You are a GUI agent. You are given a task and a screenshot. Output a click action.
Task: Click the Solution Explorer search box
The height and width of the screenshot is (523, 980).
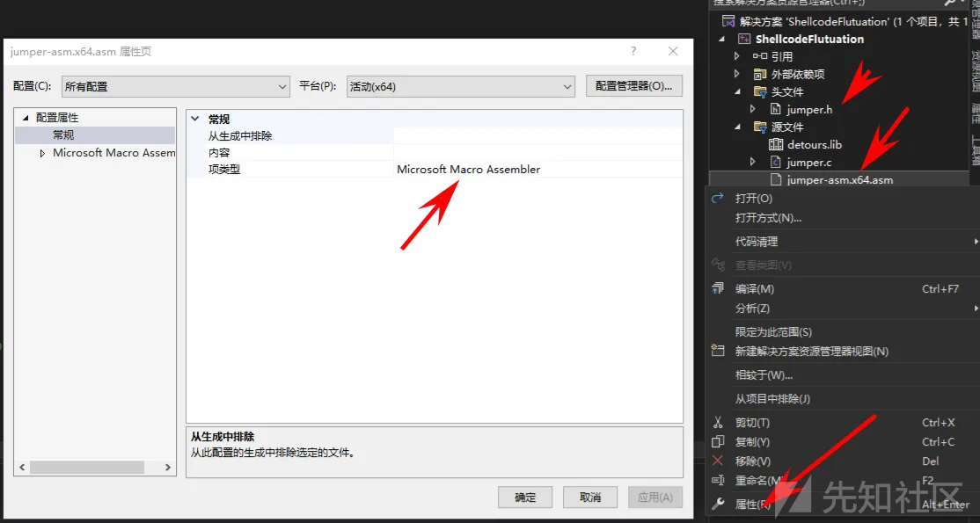tap(825, 4)
